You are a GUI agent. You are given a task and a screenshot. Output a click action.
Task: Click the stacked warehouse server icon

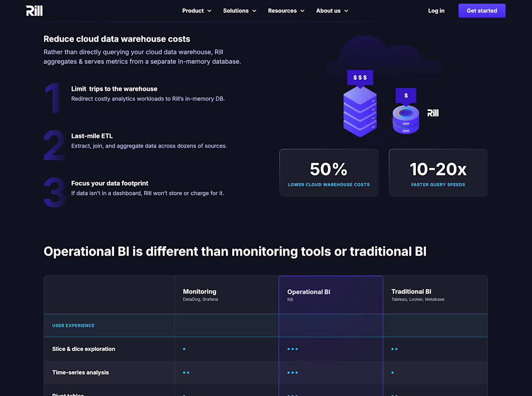coord(360,112)
